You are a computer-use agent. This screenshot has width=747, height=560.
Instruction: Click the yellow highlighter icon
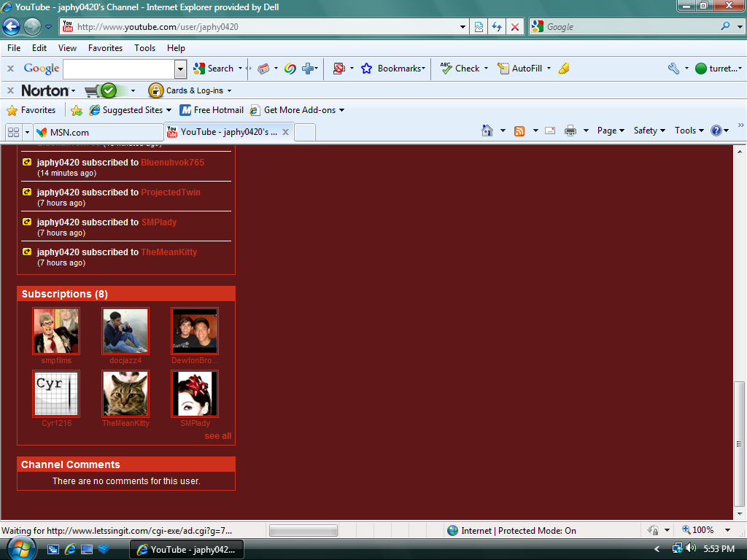point(564,69)
